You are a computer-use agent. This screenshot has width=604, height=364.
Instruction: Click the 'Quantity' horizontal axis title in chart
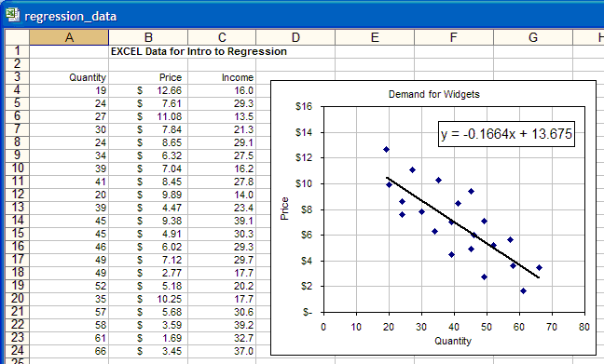pyautogui.click(x=453, y=341)
